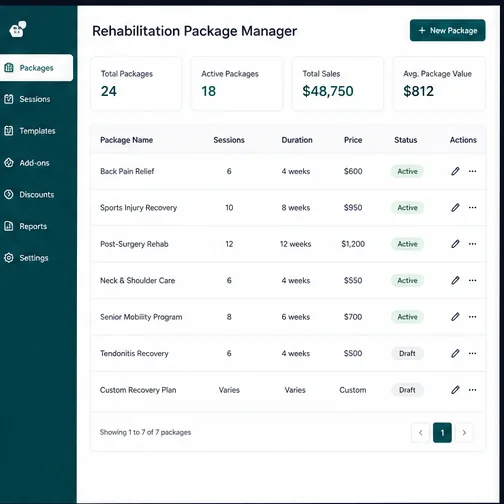Open Settings label in the sidebar

click(x=34, y=258)
